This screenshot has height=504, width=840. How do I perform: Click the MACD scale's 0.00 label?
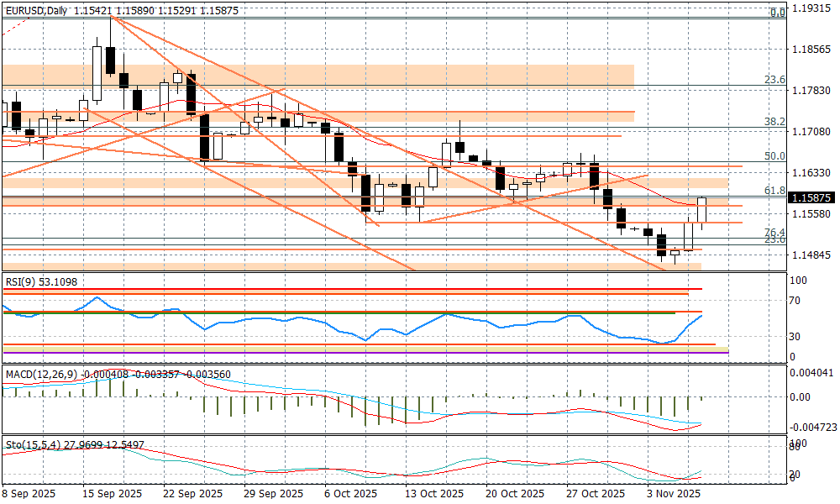(x=800, y=396)
